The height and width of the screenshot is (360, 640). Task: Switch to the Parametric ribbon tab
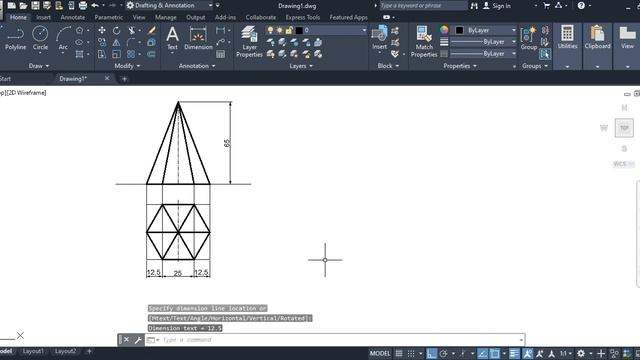tap(109, 17)
